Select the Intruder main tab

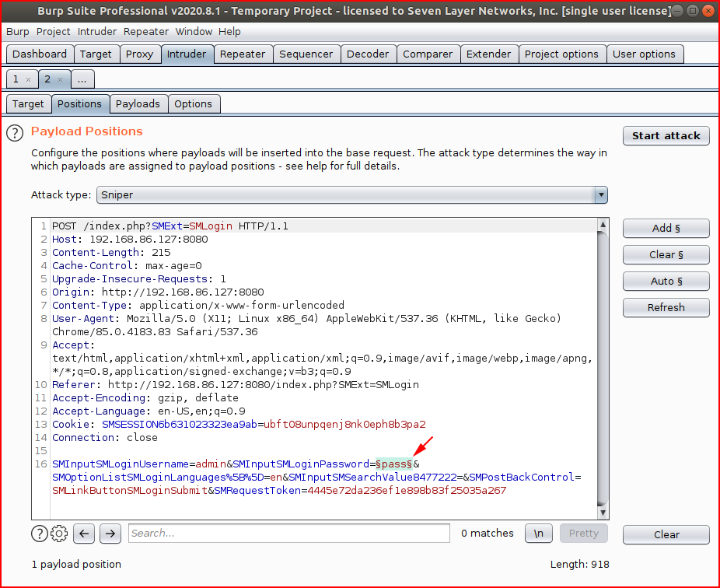187,54
